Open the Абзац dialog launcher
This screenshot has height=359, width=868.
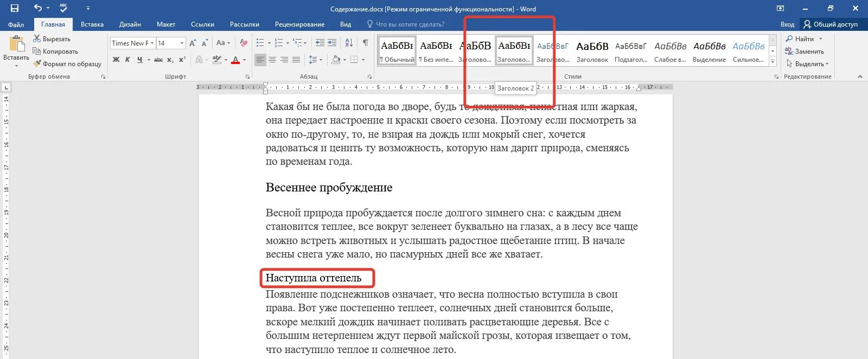[x=369, y=77]
